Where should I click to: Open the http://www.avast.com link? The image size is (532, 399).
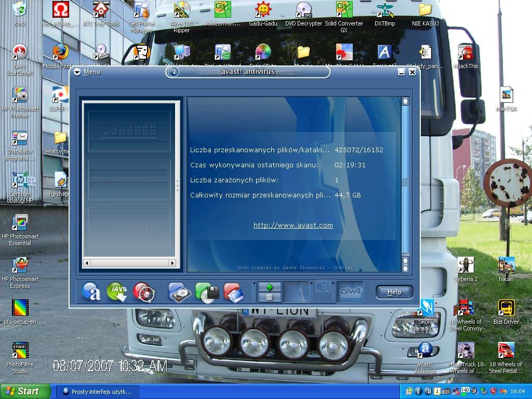pos(293,225)
